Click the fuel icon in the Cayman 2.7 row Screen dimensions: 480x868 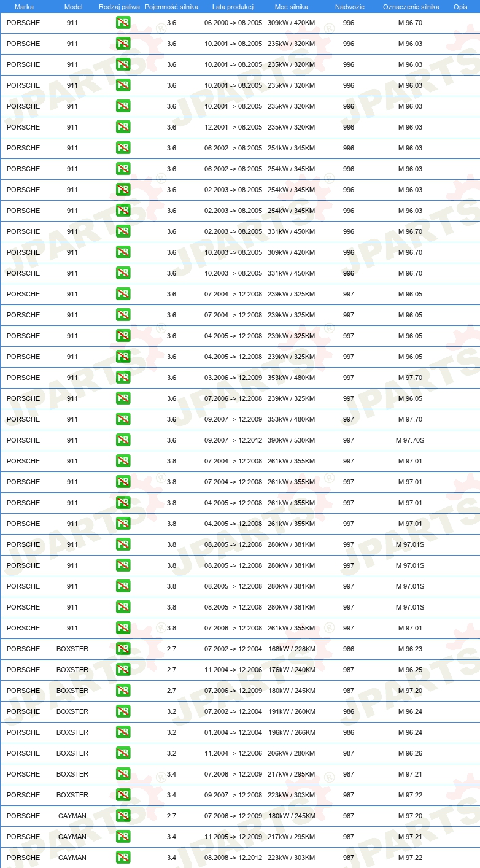point(123,816)
